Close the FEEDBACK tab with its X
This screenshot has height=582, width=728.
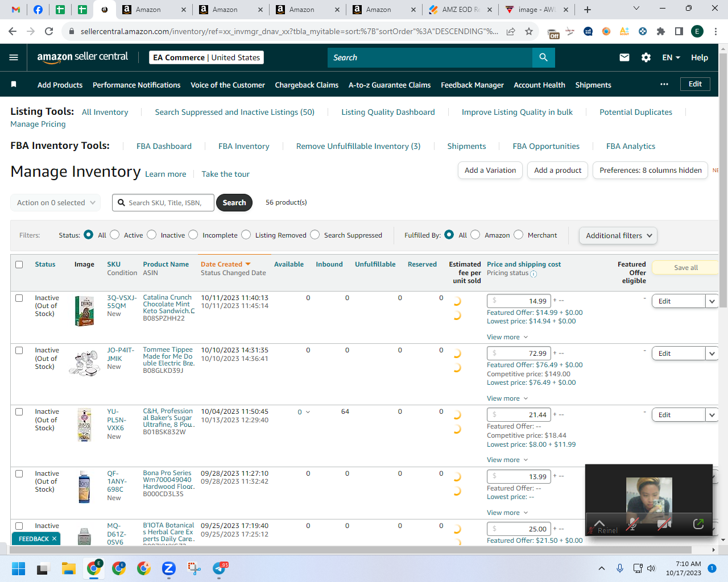(55, 539)
